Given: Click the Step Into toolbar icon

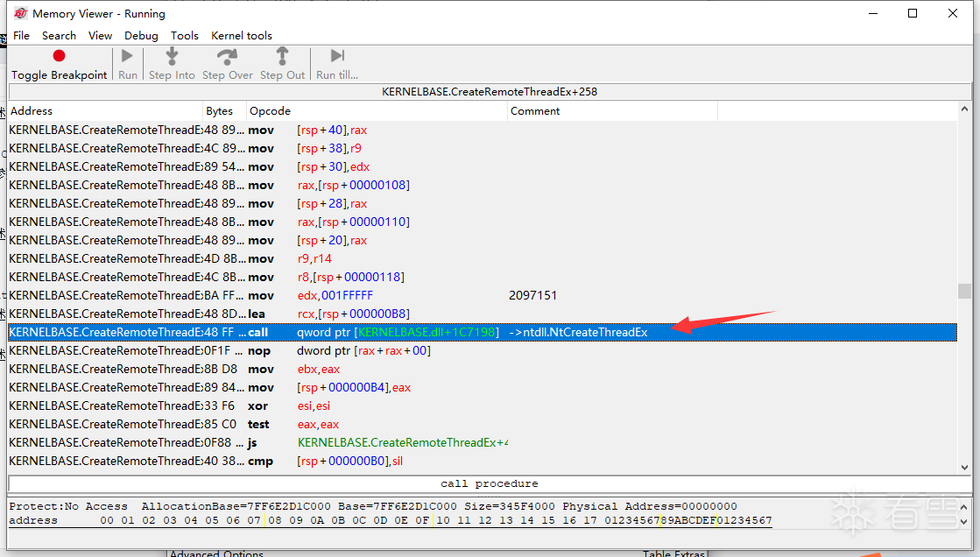Looking at the screenshot, I should pyautogui.click(x=172, y=56).
